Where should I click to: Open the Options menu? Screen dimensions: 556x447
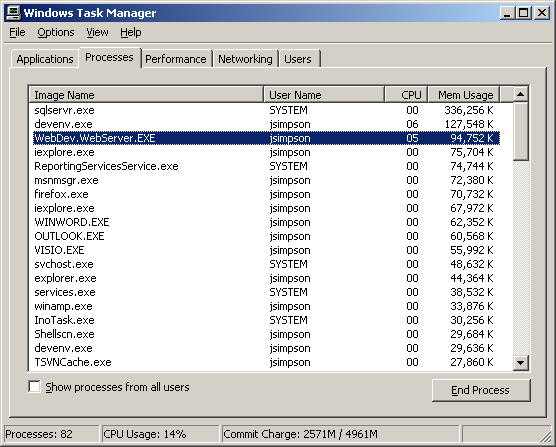[x=56, y=32]
